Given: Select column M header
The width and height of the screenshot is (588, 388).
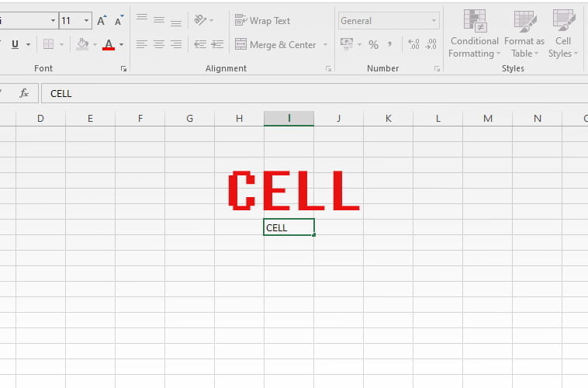Looking at the screenshot, I should [487, 119].
